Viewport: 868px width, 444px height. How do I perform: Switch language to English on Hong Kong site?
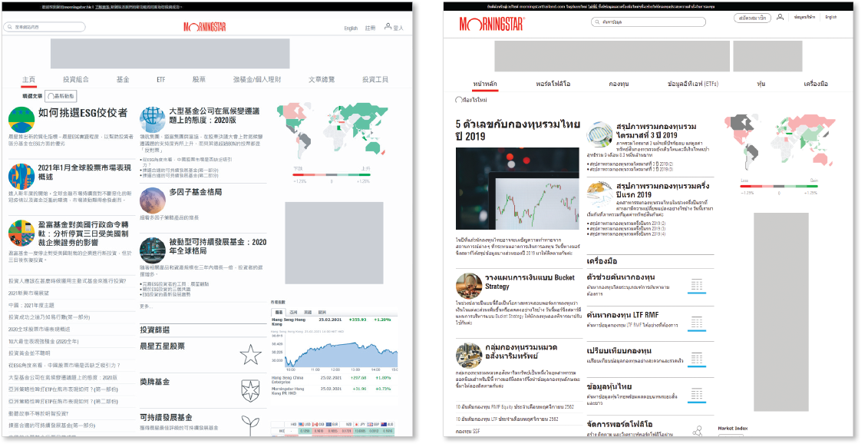tap(351, 28)
